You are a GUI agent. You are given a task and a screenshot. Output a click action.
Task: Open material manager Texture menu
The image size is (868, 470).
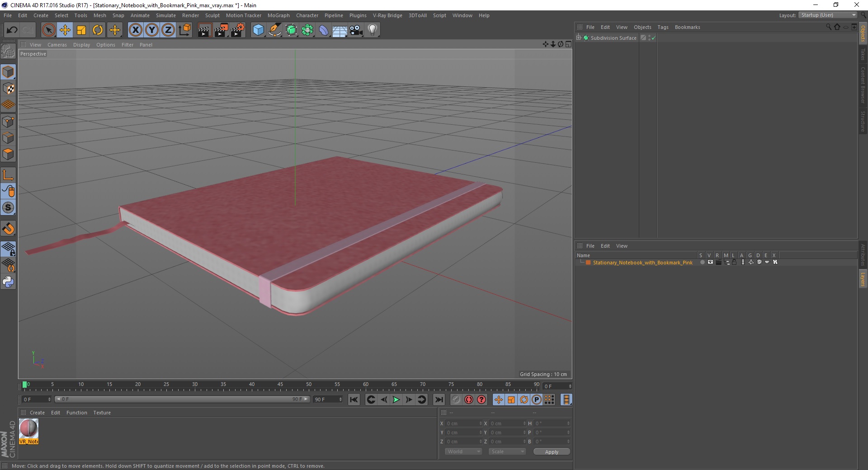click(102, 413)
